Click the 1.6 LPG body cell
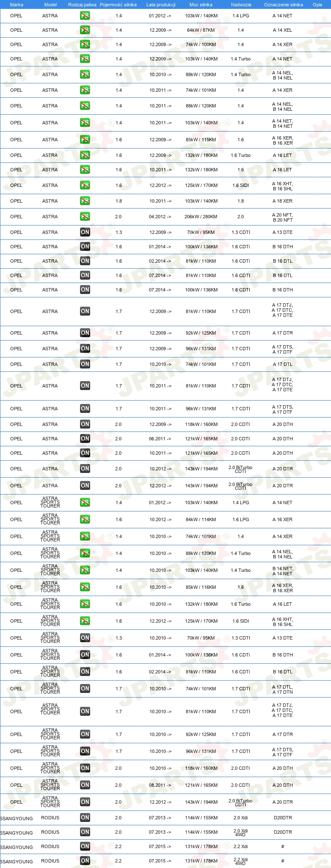The width and height of the screenshot is (331, 868). [241, 519]
